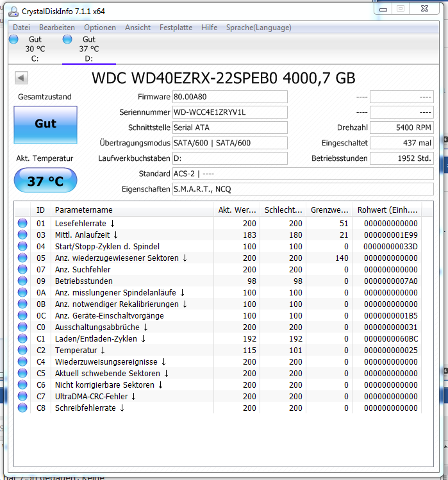Switch to the C: drive tab at 30 °C

pos(35,49)
